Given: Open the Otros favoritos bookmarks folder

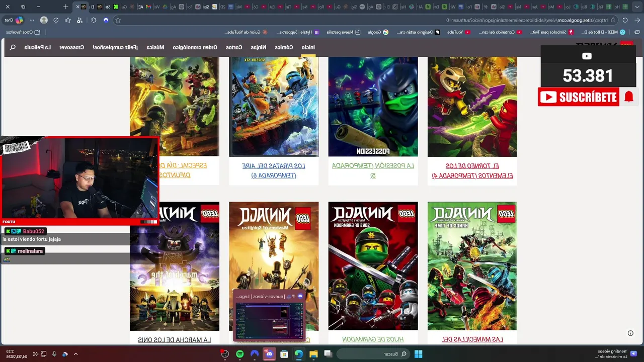Looking at the screenshot, I should point(23,32).
